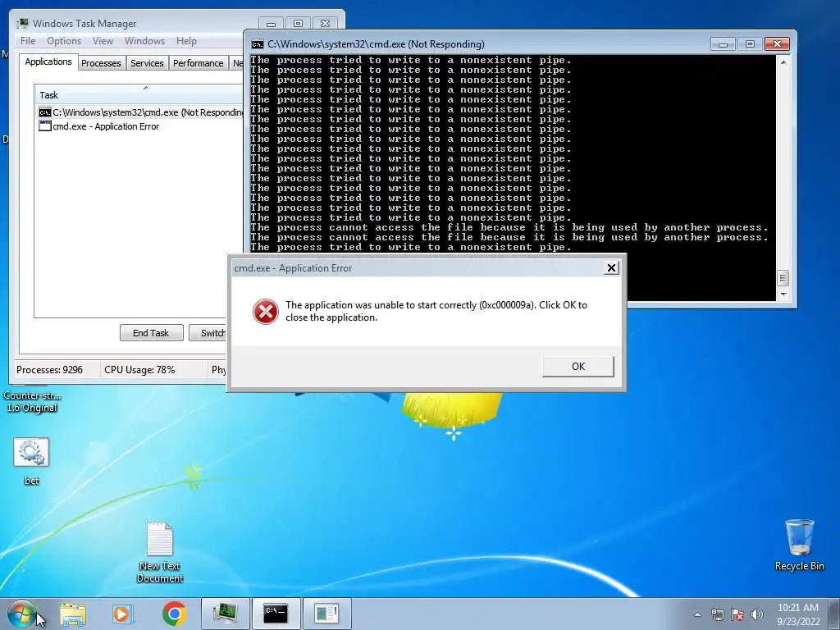Image resolution: width=840 pixels, height=630 pixels.
Task: Switch to the Applications tab
Action: tap(48, 62)
